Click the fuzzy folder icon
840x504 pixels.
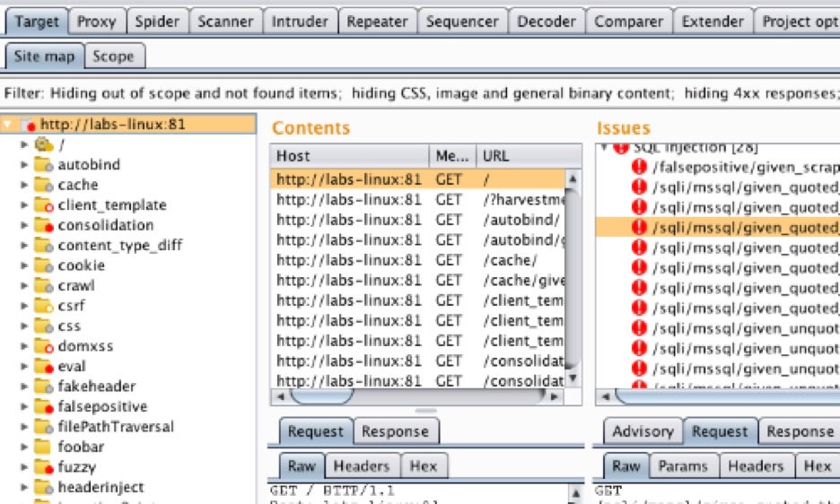coord(43,467)
